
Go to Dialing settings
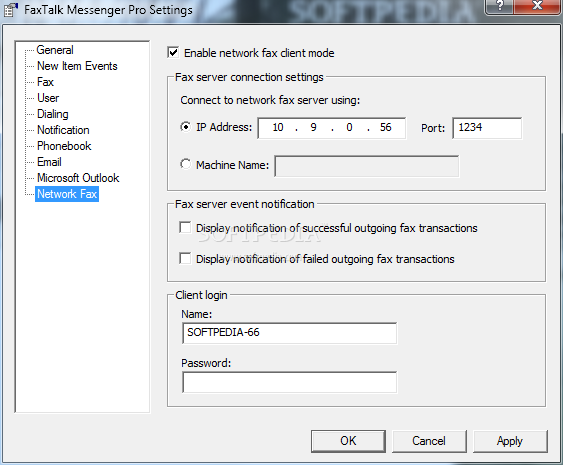tap(52, 114)
